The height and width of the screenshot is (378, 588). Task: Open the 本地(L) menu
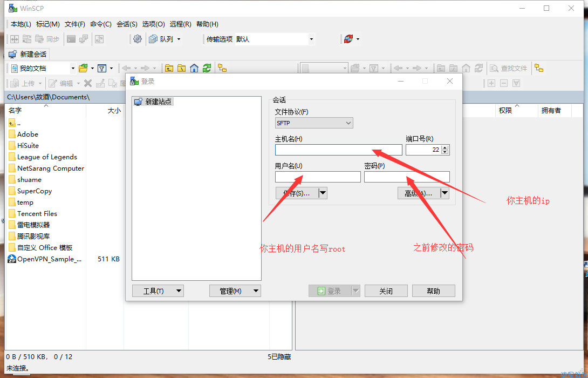(x=20, y=24)
